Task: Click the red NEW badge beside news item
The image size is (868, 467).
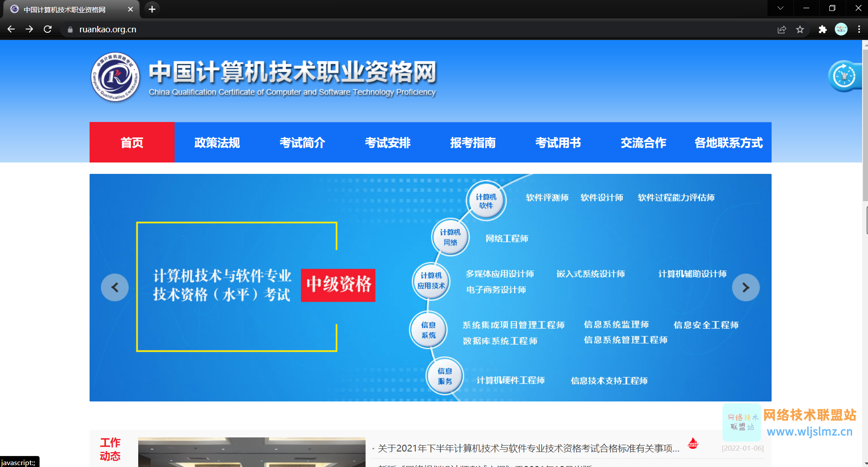Action: [693, 443]
